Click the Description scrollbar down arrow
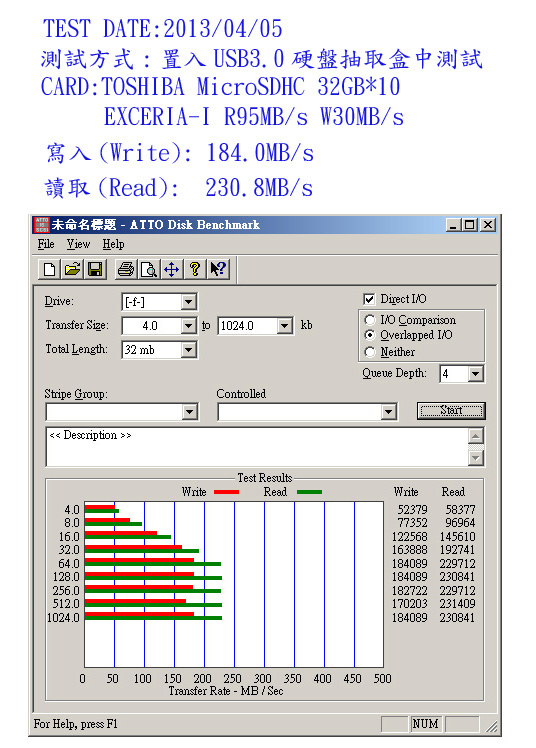The height and width of the screenshot is (748, 536). coord(476,458)
